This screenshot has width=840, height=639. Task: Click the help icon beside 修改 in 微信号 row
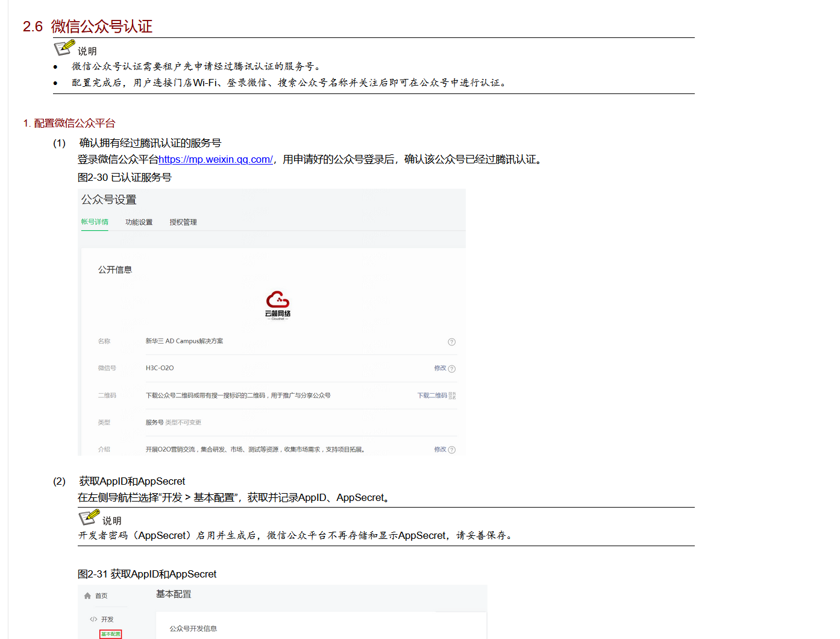[452, 369]
